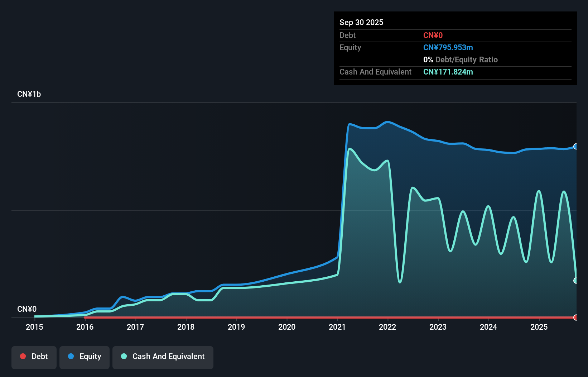Click the CN¥795.953m equity value
The height and width of the screenshot is (377, 588).
tap(448, 48)
